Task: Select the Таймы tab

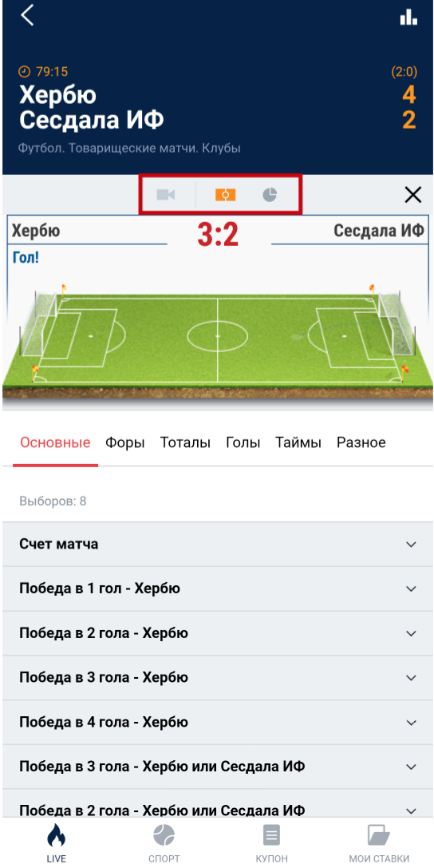Action: pyautogui.click(x=298, y=443)
